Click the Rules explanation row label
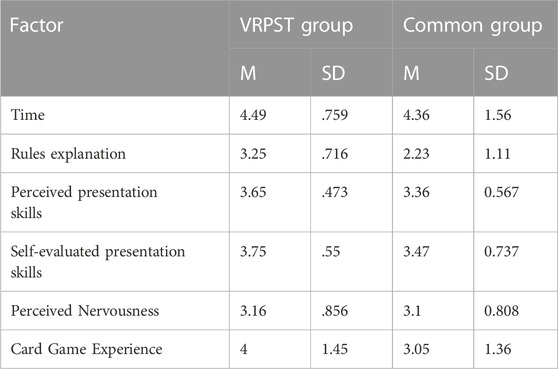This screenshot has height=369, width=558. pos(68,154)
